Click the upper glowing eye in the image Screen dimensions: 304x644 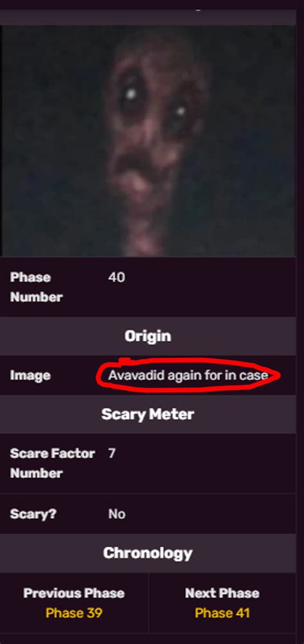131,94
